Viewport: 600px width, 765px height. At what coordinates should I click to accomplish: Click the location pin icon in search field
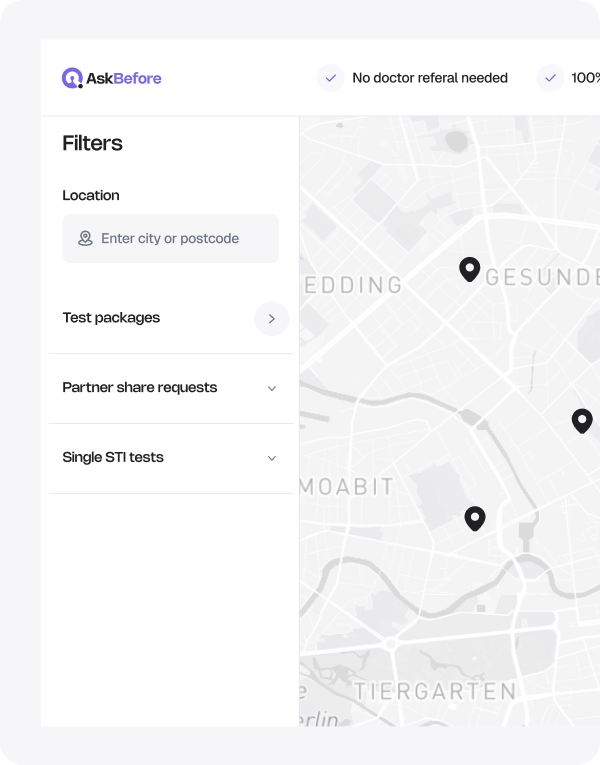(x=85, y=239)
